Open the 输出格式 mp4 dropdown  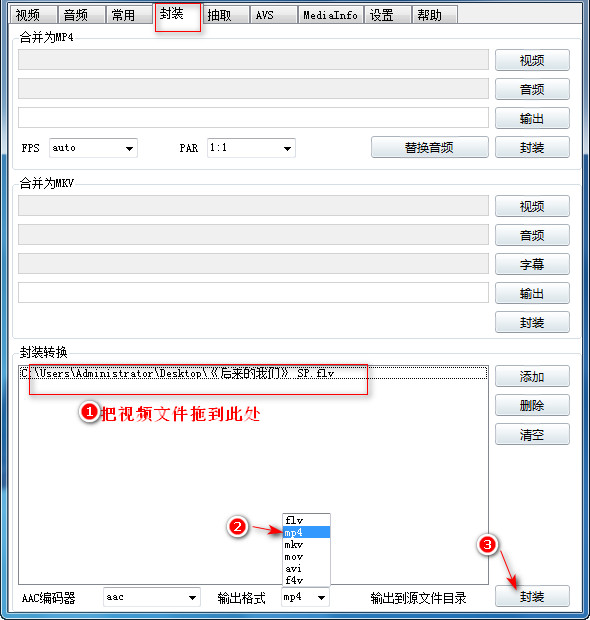coord(305,597)
